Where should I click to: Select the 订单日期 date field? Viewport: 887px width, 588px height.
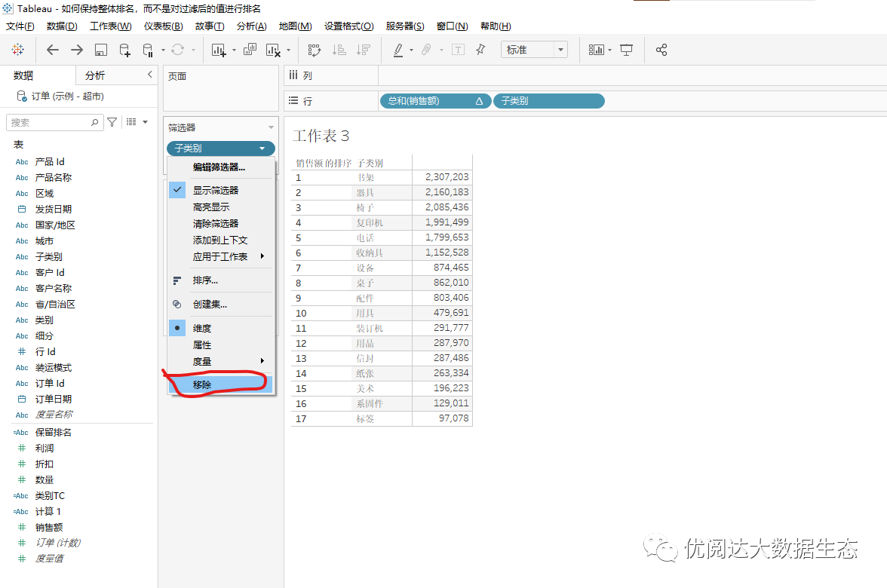point(53,400)
